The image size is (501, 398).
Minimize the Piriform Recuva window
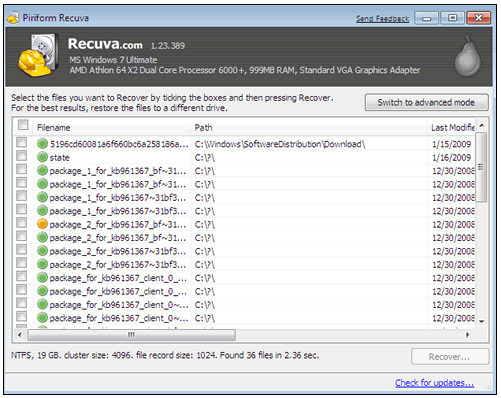426,18
